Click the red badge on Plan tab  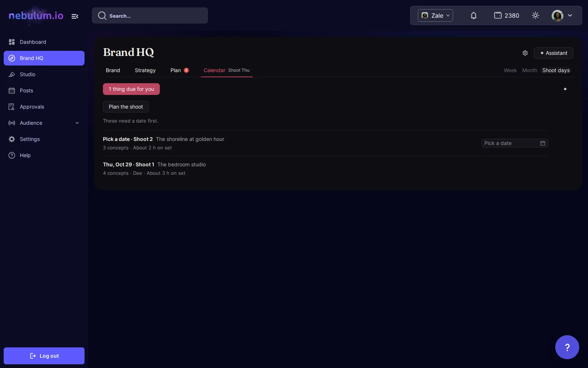point(186,70)
